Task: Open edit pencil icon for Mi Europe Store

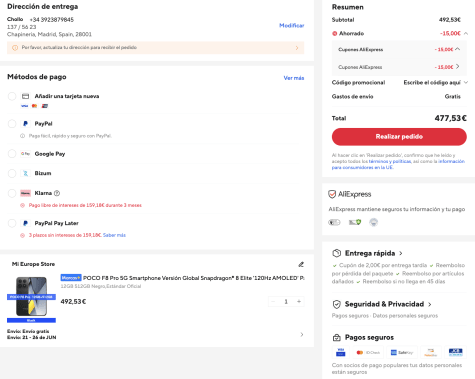Action: click(301, 264)
